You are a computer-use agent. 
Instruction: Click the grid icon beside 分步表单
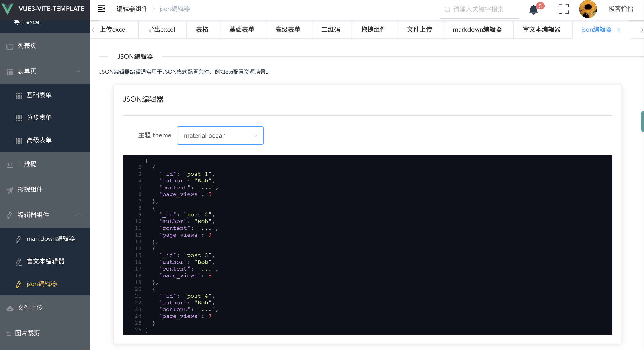tap(19, 118)
